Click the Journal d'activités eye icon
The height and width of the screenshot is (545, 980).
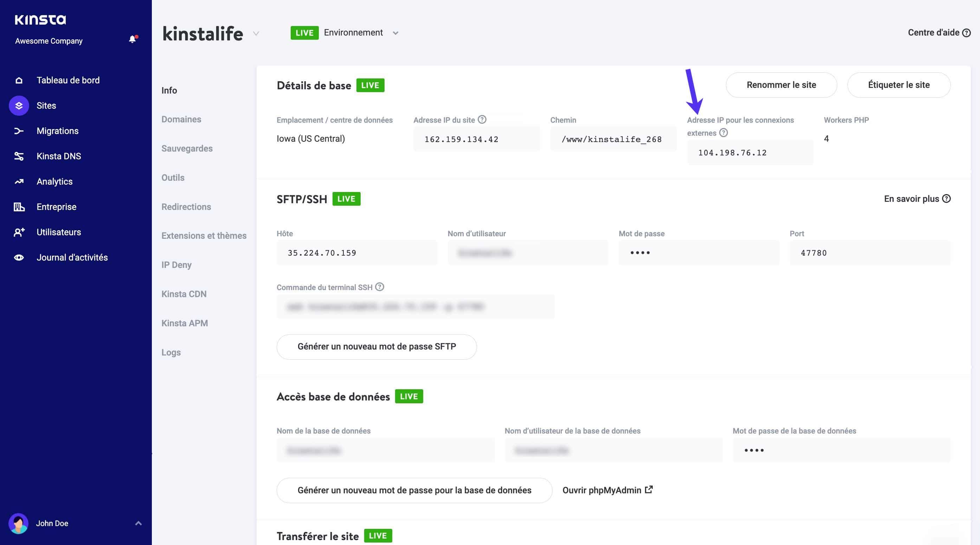[19, 257]
